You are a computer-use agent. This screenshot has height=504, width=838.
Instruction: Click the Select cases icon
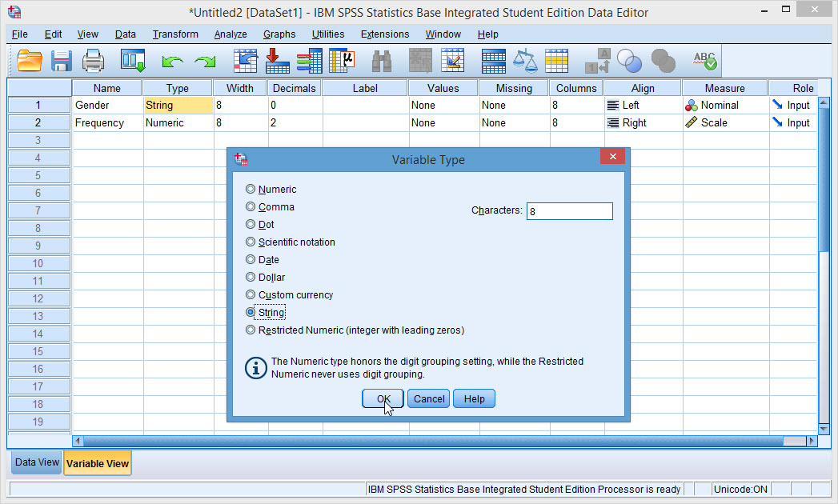[556, 61]
